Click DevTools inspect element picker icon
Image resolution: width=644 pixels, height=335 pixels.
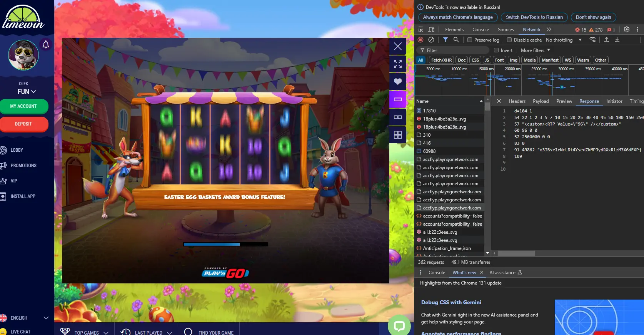coord(420,30)
